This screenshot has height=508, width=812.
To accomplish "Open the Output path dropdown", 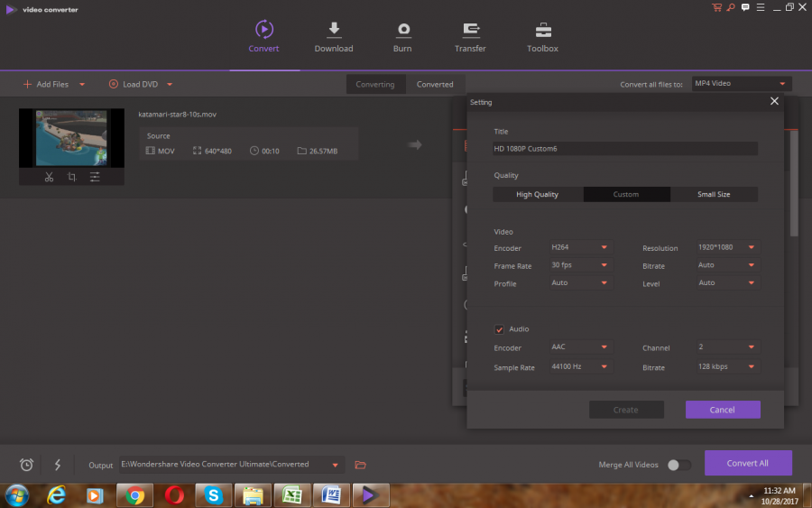I will [x=335, y=465].
